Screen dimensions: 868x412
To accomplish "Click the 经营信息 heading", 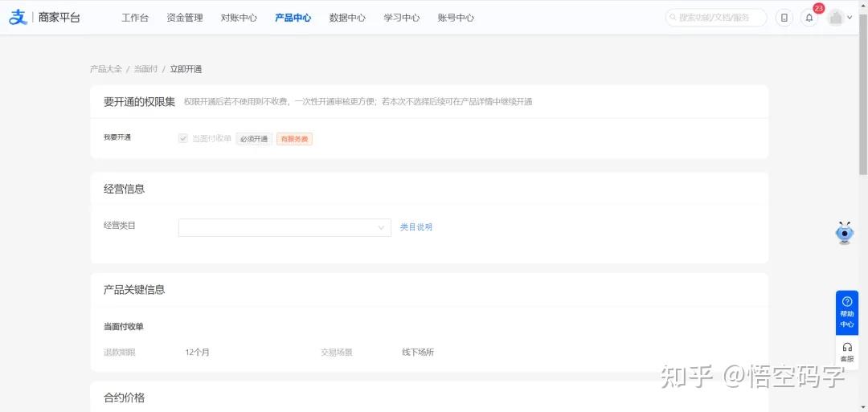I will coord(125,189).
